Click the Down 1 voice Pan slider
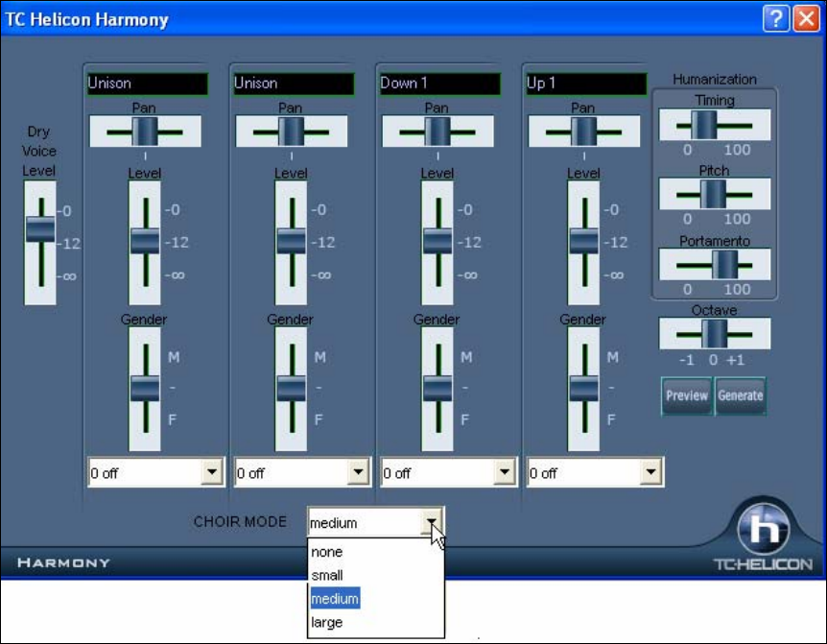This screenshot has width=827, height=644. tap(437, 131)
